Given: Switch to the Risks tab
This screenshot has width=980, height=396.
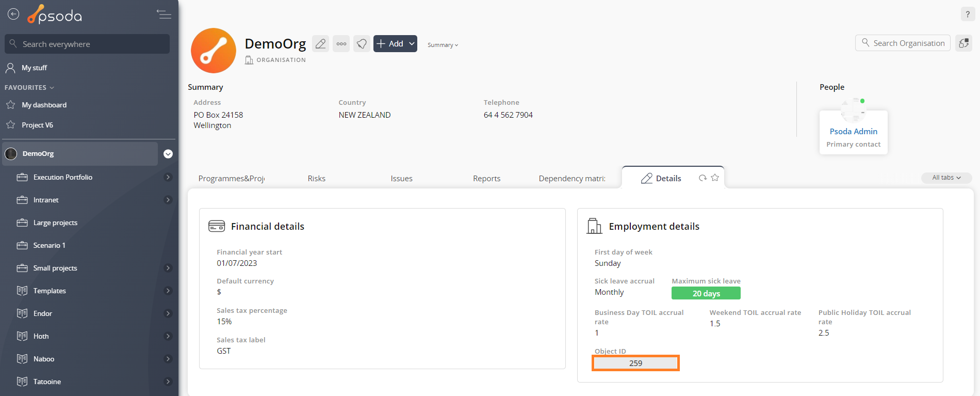Looking at the screenshot, I should [317, 178].
